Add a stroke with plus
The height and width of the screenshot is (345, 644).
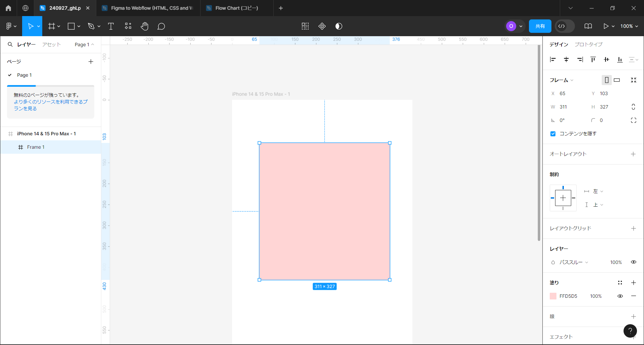633,317
